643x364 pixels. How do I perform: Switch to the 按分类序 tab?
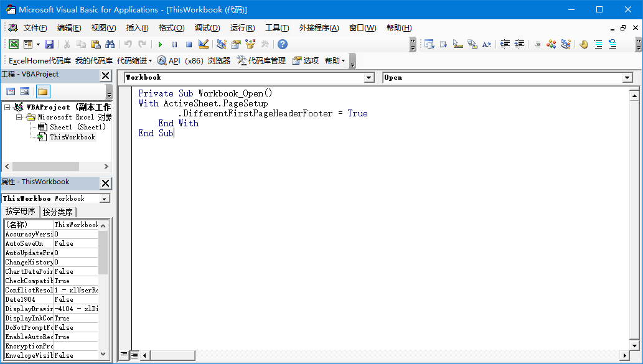[58, 212]
